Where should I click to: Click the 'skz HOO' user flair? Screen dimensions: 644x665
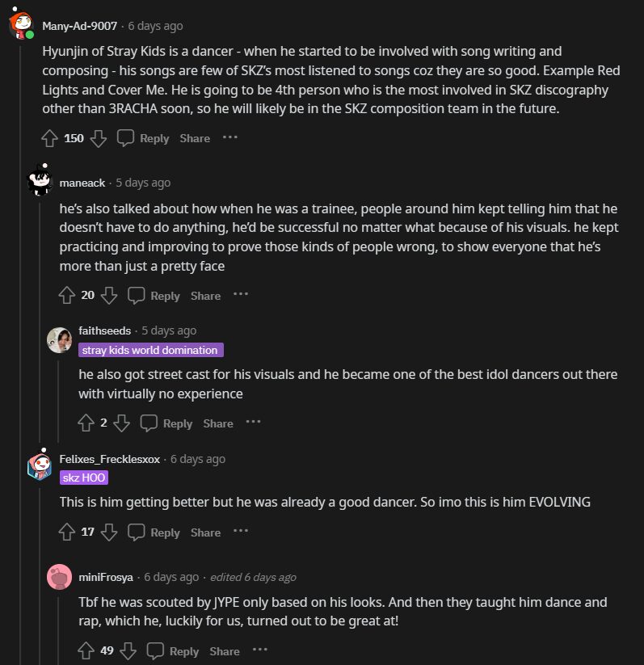83,478
